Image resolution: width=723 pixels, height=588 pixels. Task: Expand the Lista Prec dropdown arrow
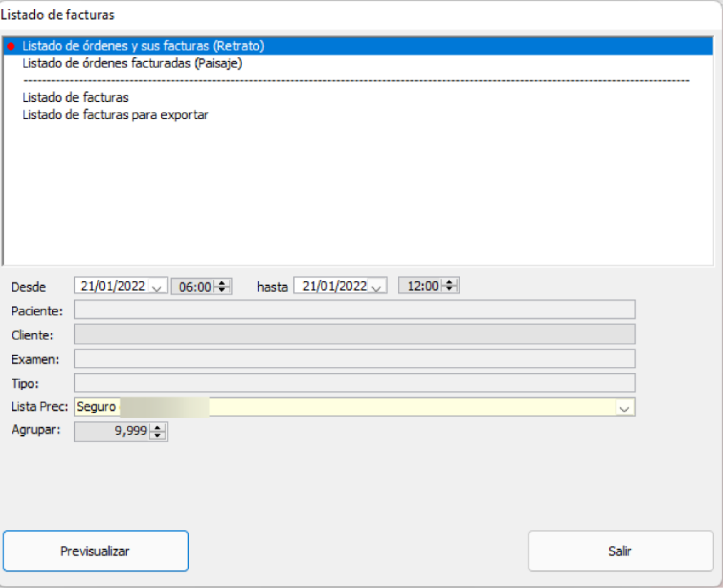pyautogui.click(x=624, y=408)
